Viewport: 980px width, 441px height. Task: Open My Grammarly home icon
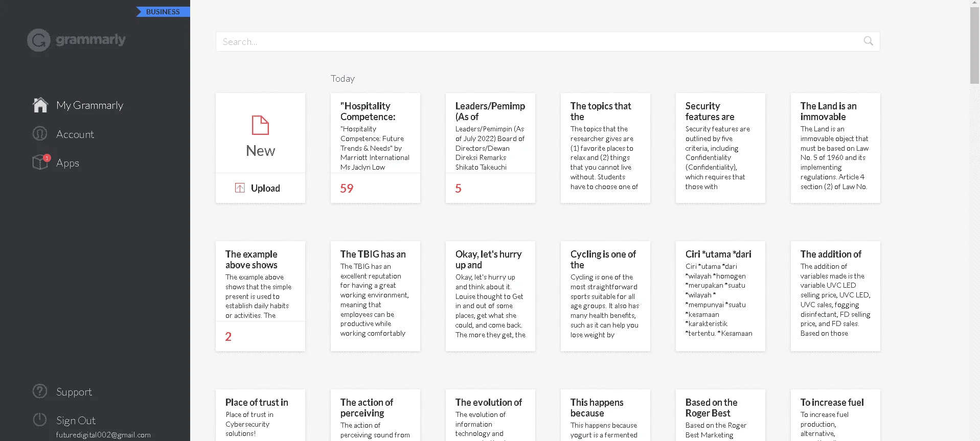[x=40, y=105]
